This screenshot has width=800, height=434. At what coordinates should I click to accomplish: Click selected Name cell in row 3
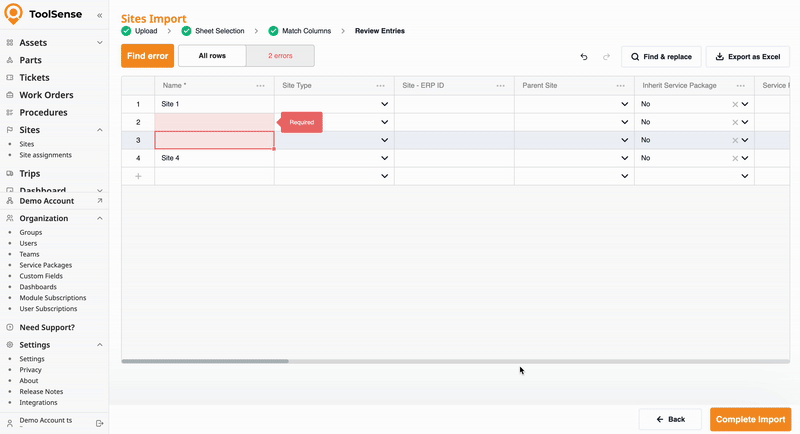(x=214, y=140)
